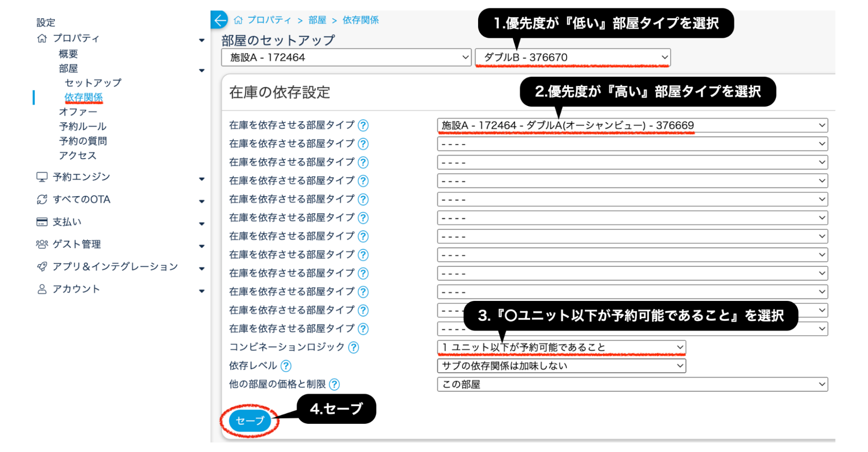Open the ダブルA(オーシャンビュー) dependent room dropdown
This screenshot has height=452, width=868.
632,125
